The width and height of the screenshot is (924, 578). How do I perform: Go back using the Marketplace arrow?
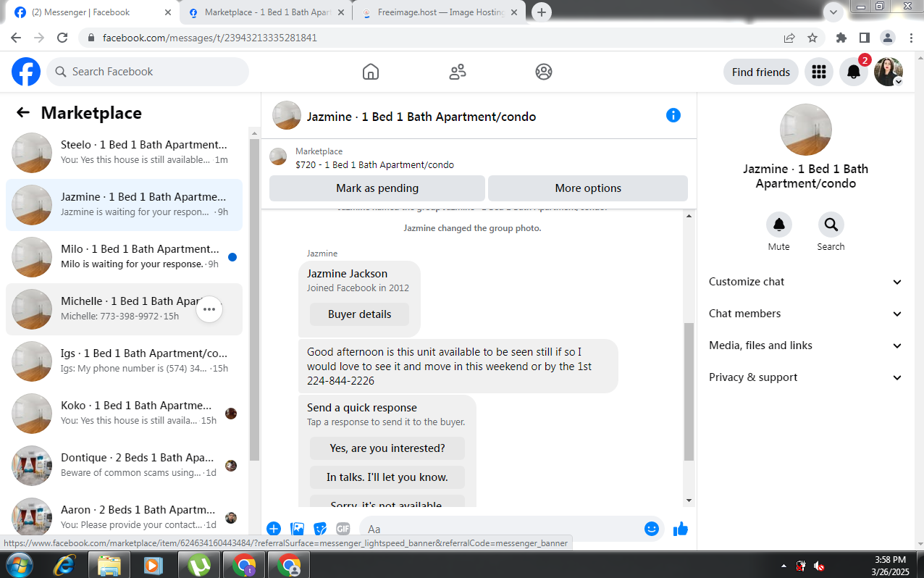[x=23, y=112]
